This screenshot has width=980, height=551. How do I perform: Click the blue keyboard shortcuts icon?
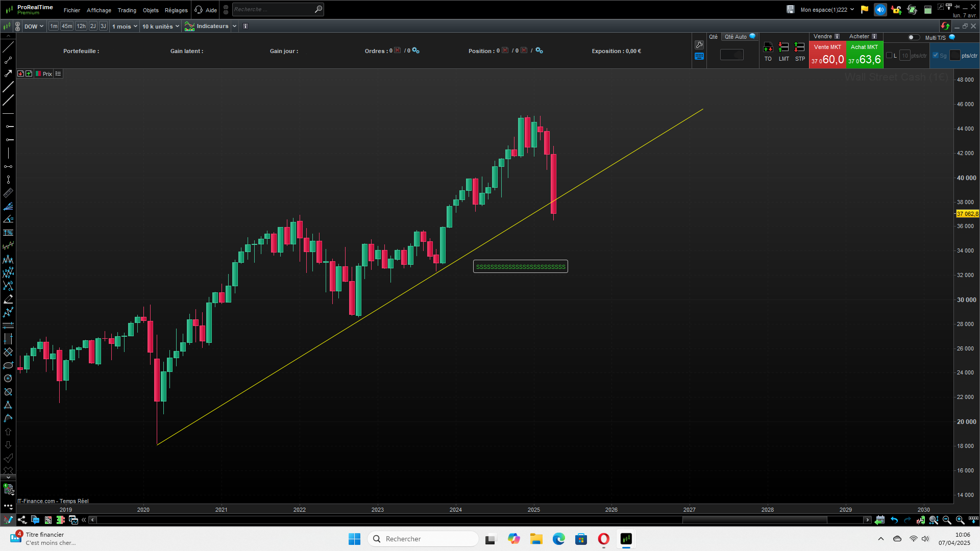click(699, 57)
